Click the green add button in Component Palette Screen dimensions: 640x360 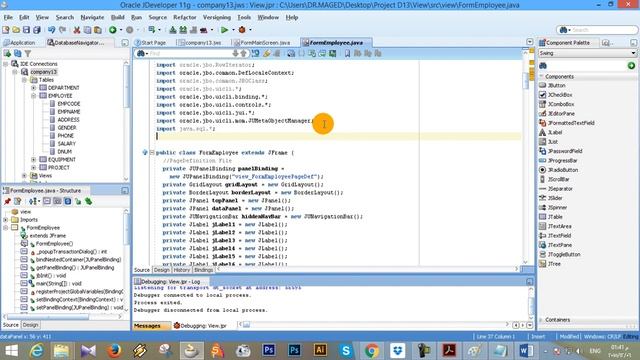tap(631, 66)
